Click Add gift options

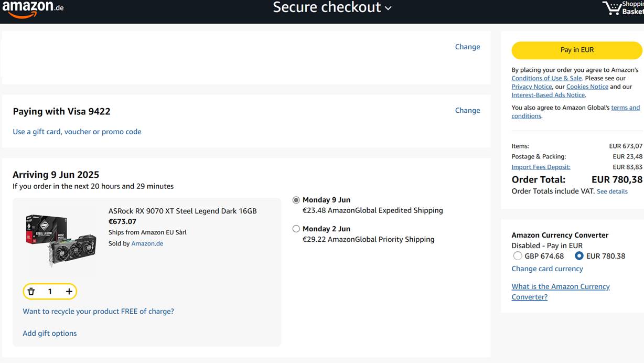50,333
